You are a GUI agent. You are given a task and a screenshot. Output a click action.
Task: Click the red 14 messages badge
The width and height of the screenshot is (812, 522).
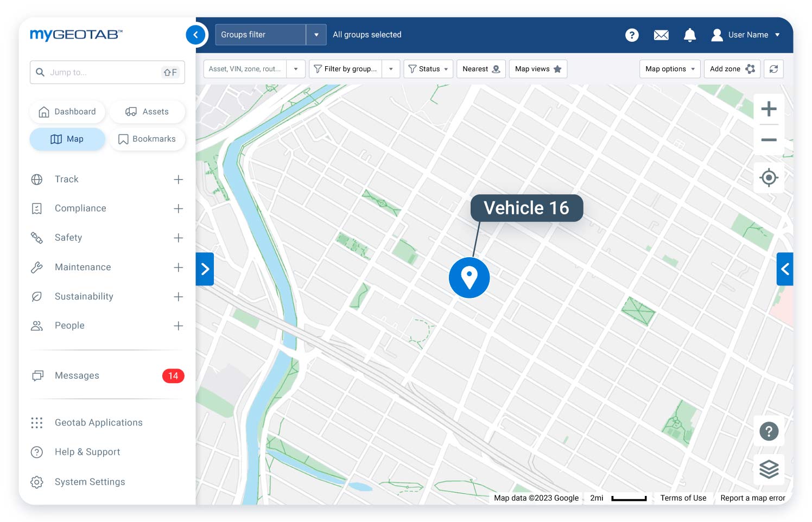pos(173,376)
